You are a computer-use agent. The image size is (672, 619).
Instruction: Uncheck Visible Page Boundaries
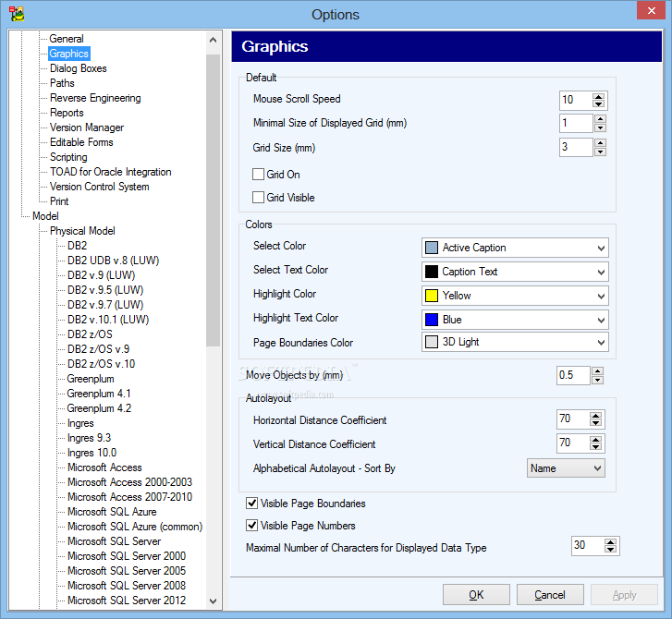click(x=252, y=503)
